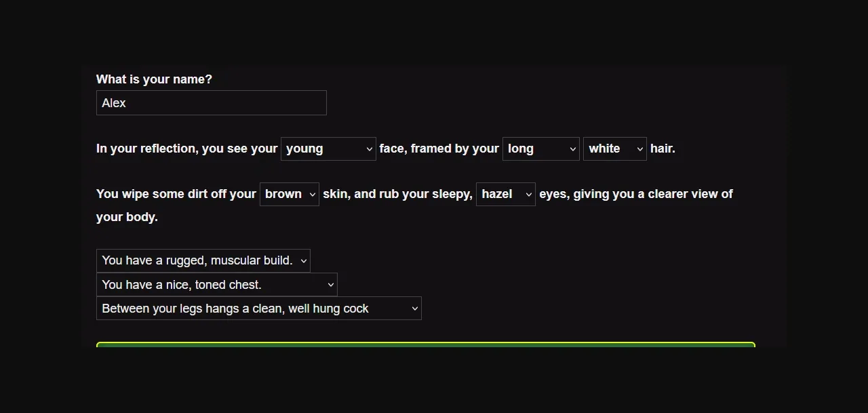Click the chevron arrow on the 'white' selector
868x413 pixels.
tap(639, 149)
